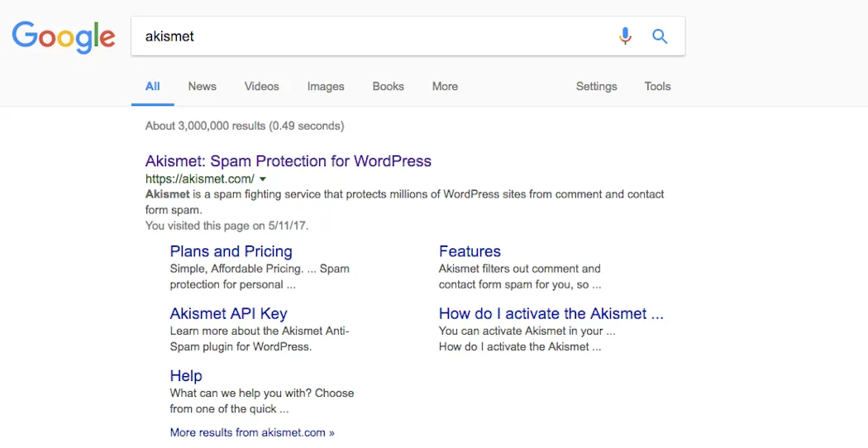This screenshot has width=868, height=448.
Task: Open the Akismet API Key sitelink
Action: 228,313
